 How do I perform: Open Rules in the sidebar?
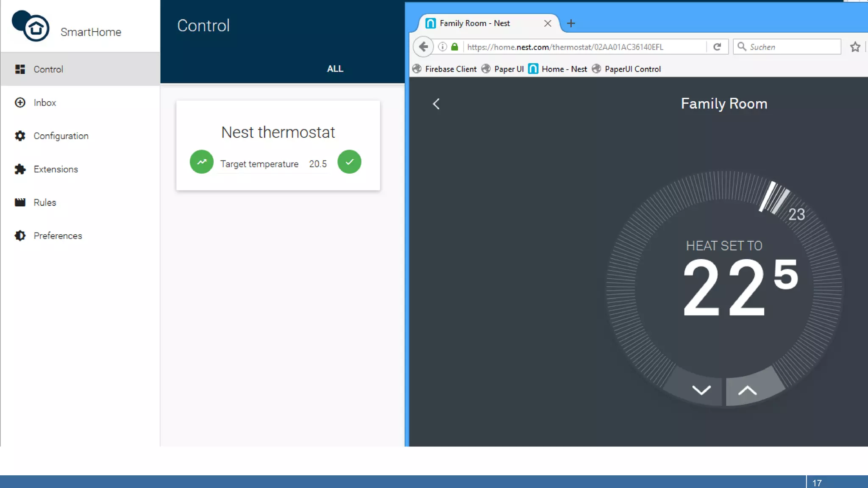45,202
